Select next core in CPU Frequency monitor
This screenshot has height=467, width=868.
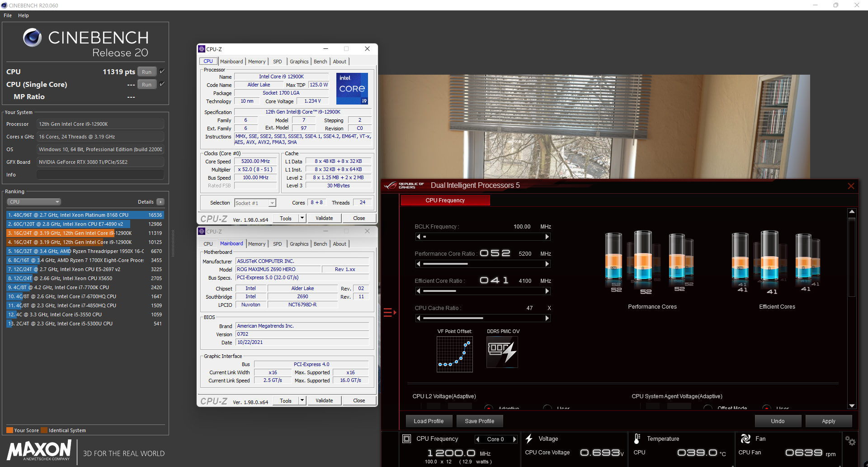514,439
